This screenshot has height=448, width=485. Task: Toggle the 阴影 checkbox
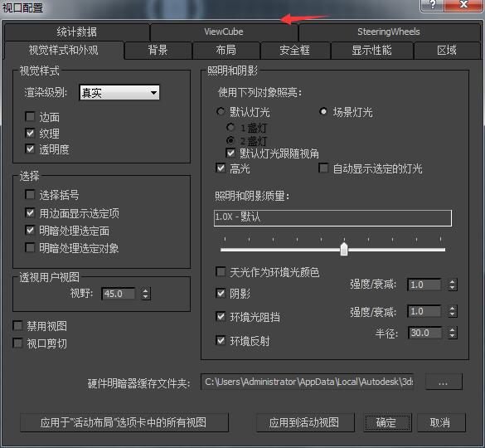pos(221,293)
